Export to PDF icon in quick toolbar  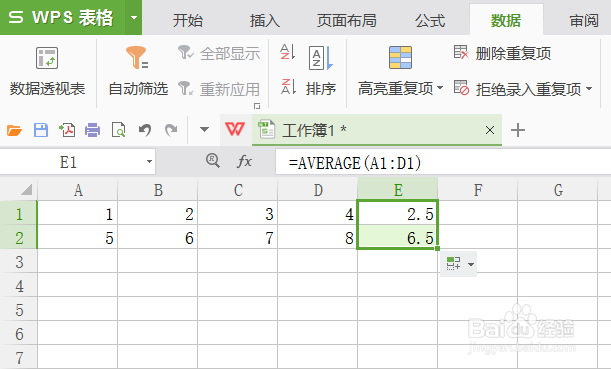tap(67, 130)
